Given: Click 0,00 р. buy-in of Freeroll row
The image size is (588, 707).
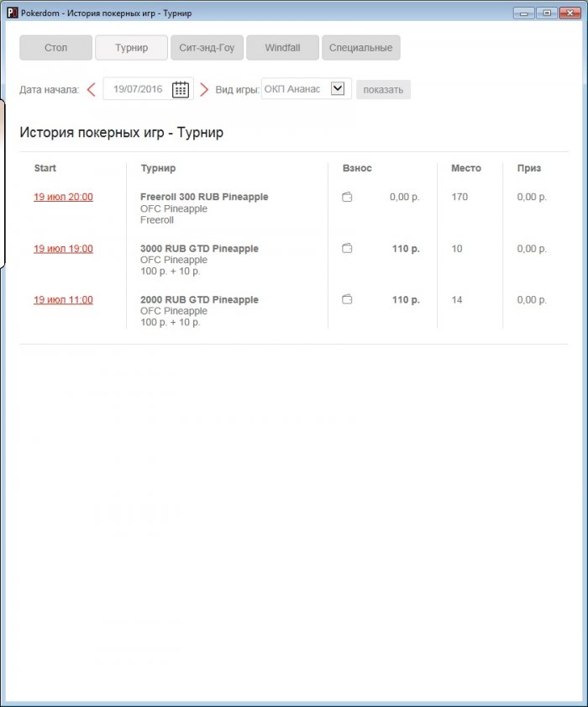Looking at the screenshot, I should pos(405,197).
